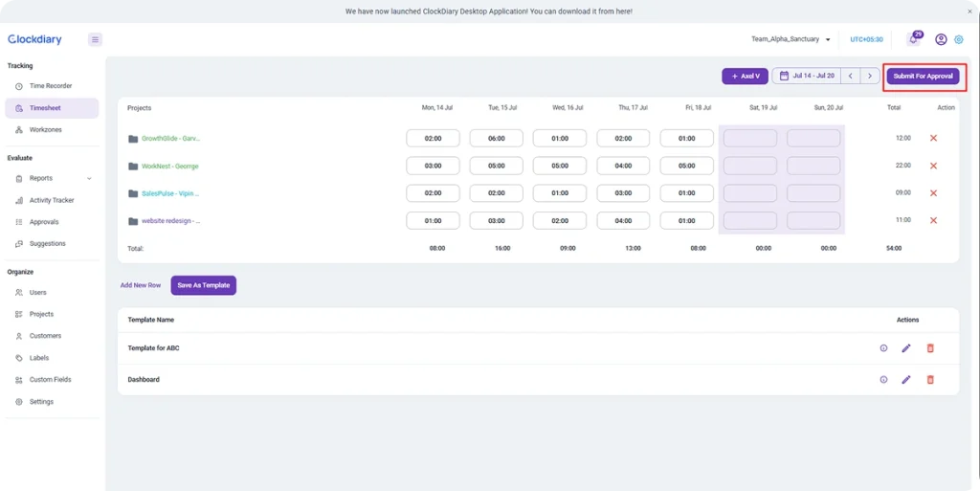Click the Template for ABC name
This screenshot has height=491, width=980.
pyautogui.click(x=154, y=348)
